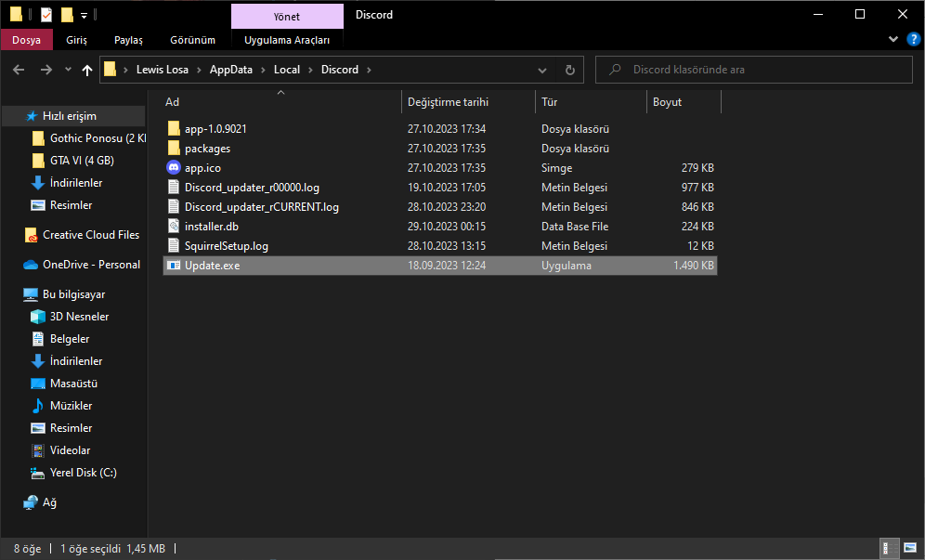Open Customize Quick Access Toolbar dropdown
Viewport: 925px width, 560px height.
tap(85, 16)
